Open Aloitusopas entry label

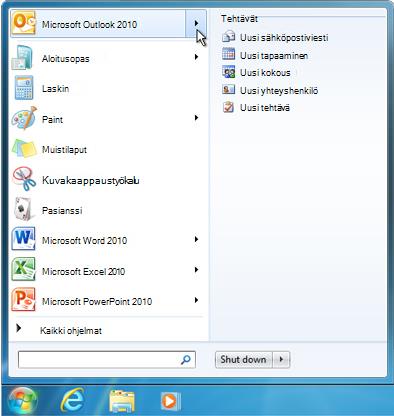coord(66,59)
